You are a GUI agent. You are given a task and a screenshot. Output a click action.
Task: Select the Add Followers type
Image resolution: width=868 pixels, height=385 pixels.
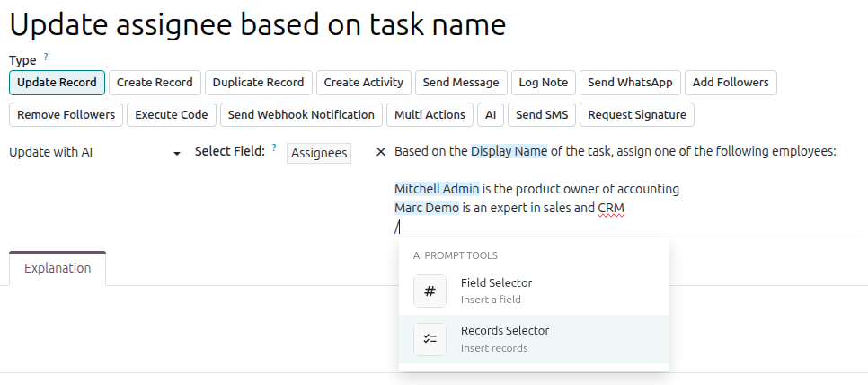[731, 83]
